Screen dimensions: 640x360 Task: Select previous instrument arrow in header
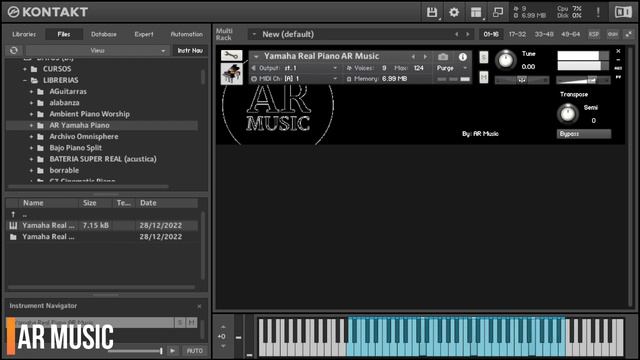tap(413, 57)
